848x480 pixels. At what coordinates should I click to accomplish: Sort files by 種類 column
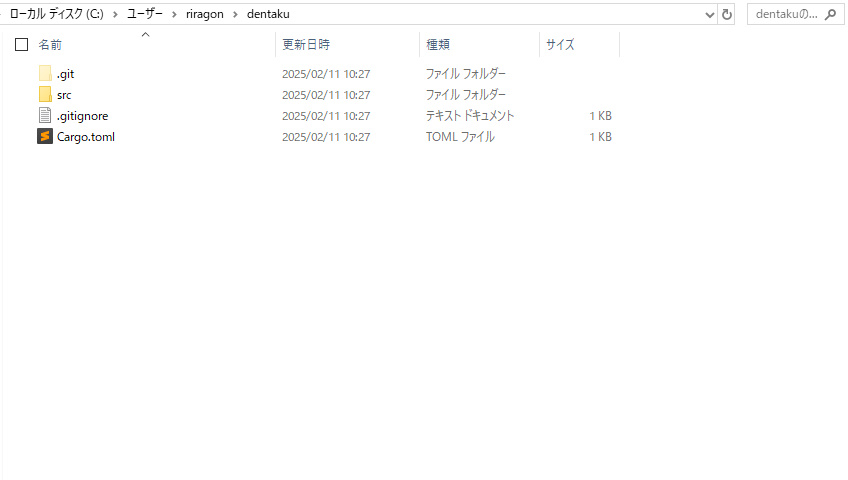point(438,45)
